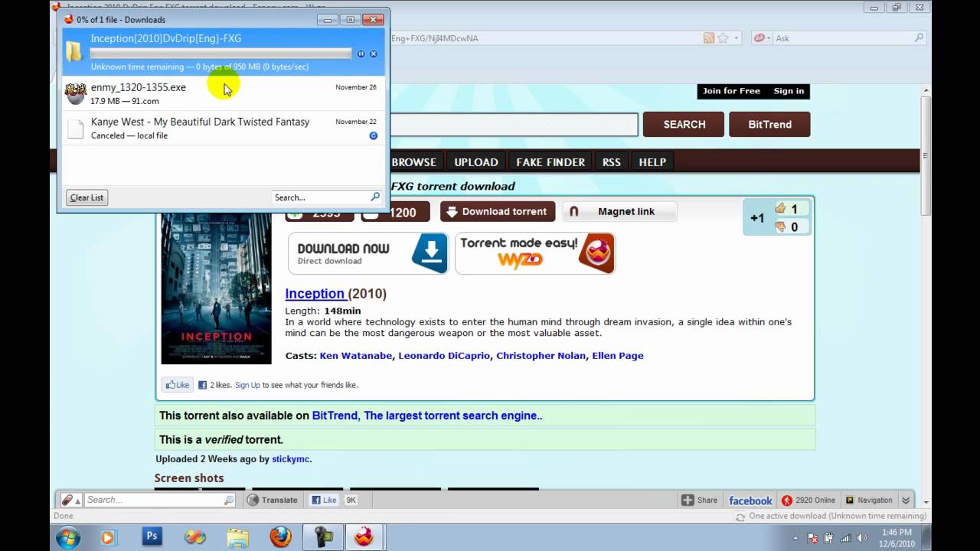Open the Leonardo DiCaprio cast link

click(444, 355)
